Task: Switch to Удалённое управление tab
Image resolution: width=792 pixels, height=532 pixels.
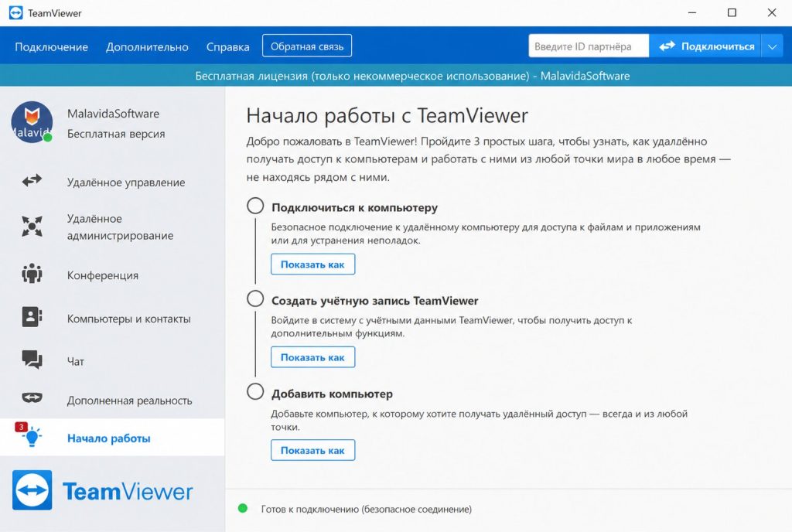Action: [x=112, y=182]
